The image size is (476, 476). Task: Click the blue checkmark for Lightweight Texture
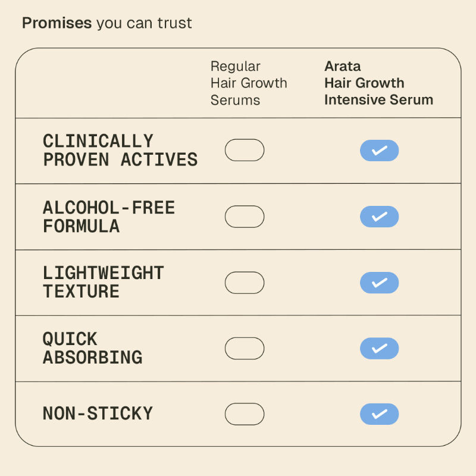pyautogui.click(x=379, y=283)
